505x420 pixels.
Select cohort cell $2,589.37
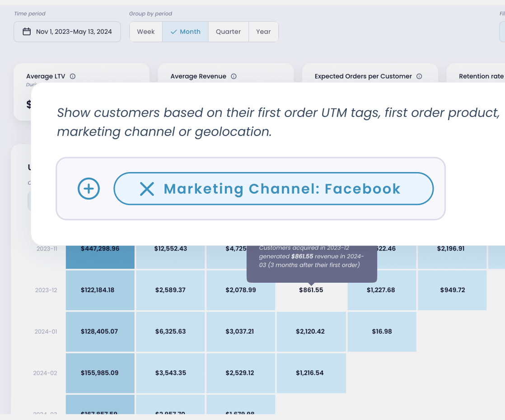[170, 290]
